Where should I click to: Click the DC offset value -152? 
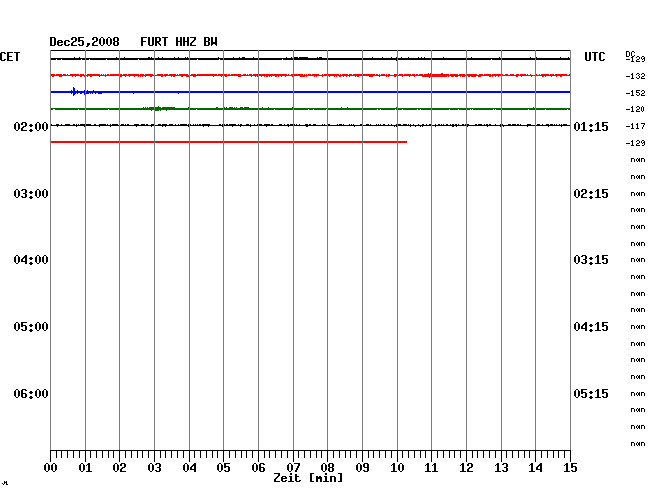(635, 93)
